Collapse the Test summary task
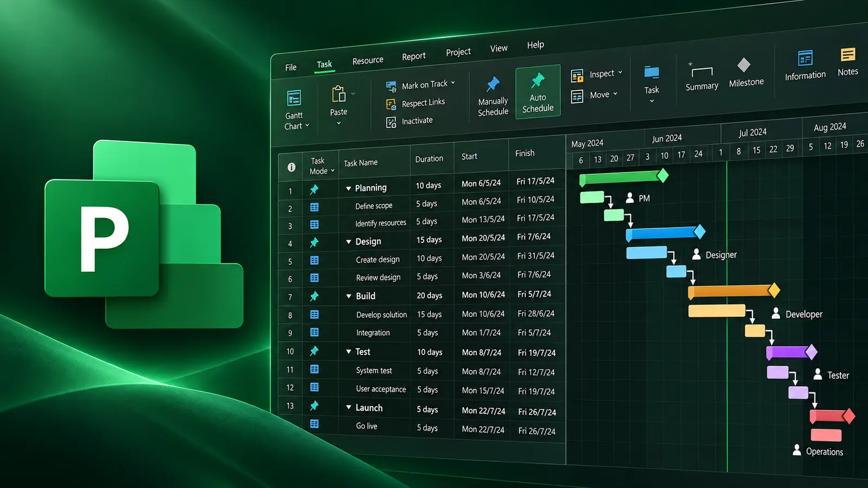The image size is (868, 488). (349, 351)
